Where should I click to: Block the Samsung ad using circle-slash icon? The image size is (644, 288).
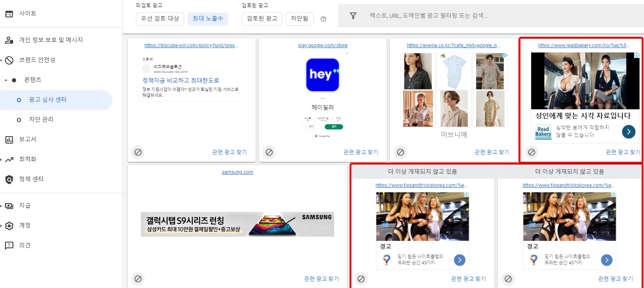coord(138,279)
